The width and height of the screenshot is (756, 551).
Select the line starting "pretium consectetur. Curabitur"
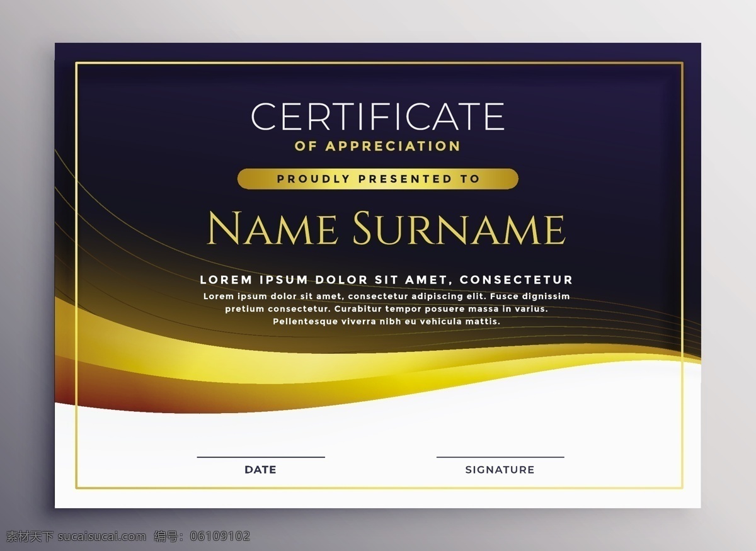click(386, 309)
